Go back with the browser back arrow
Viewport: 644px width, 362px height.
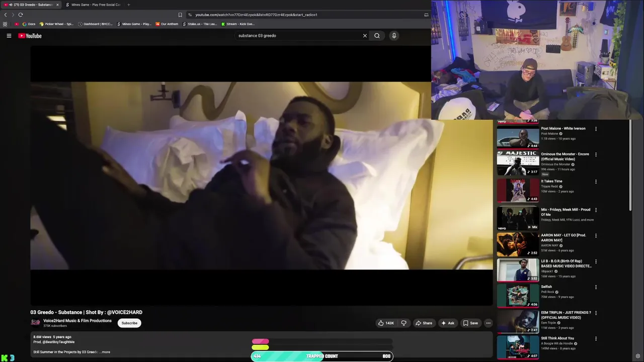point(6,15)
